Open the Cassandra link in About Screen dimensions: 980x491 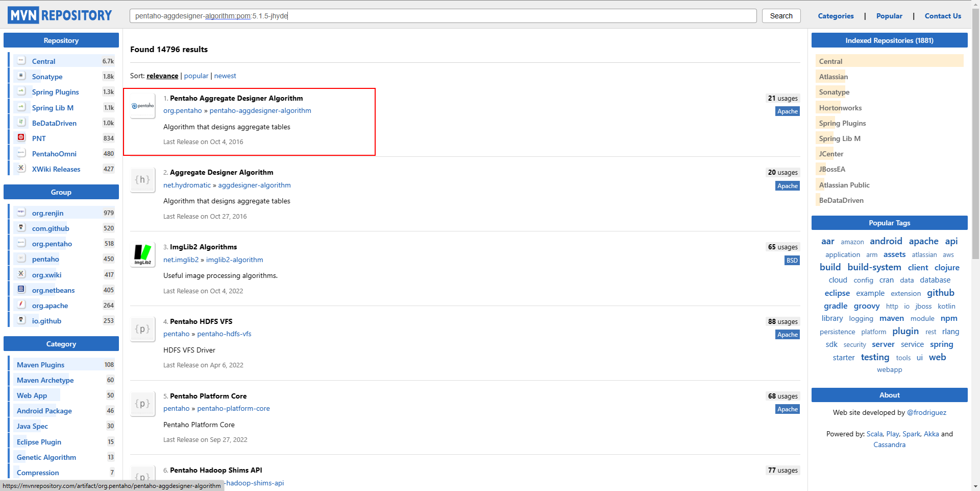pyautogui.click(x=889, y=445)
